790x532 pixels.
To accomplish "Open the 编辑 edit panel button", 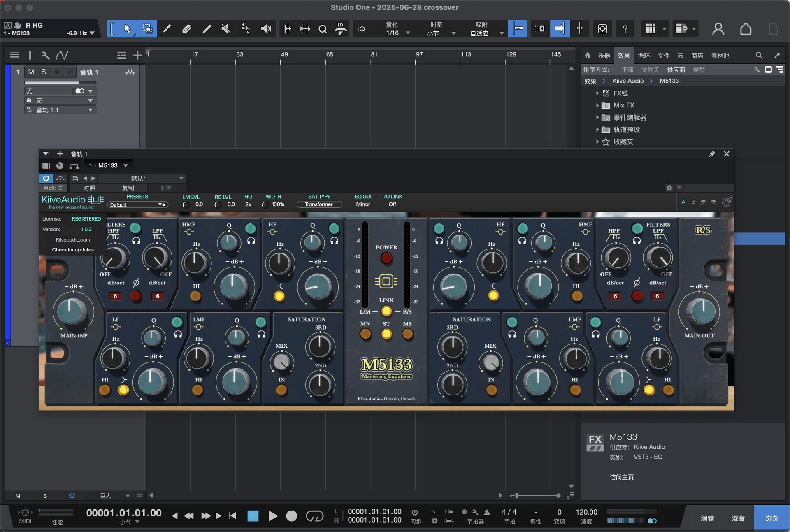I will tap(707, 518).
